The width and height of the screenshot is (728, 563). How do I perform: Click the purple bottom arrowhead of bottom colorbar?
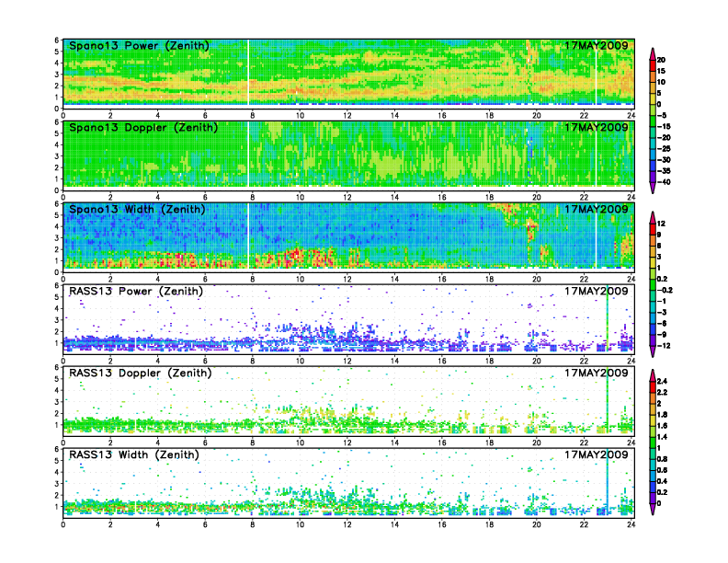point(653,509)
